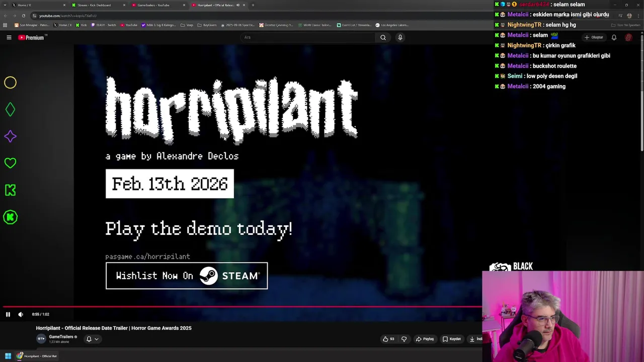Viewport: 644px width, 362px height.
Task: Go back using browser back arrow
Action: coord(6,16)
